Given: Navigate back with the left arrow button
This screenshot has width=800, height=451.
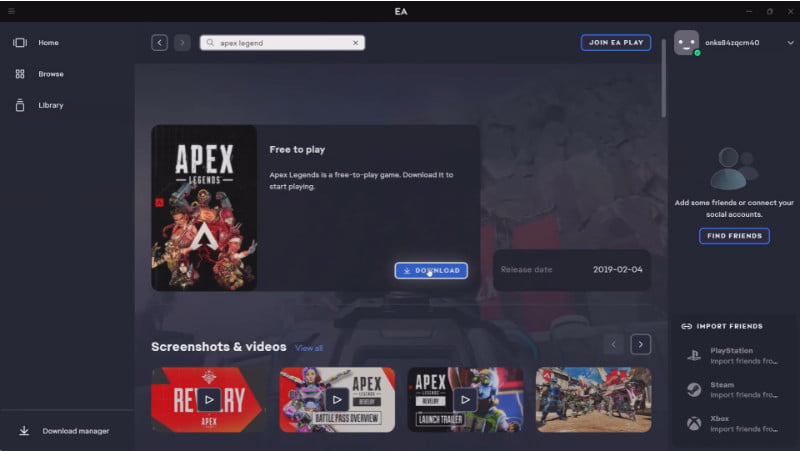Looking at the screenshot, I should [x=159, y=42].
